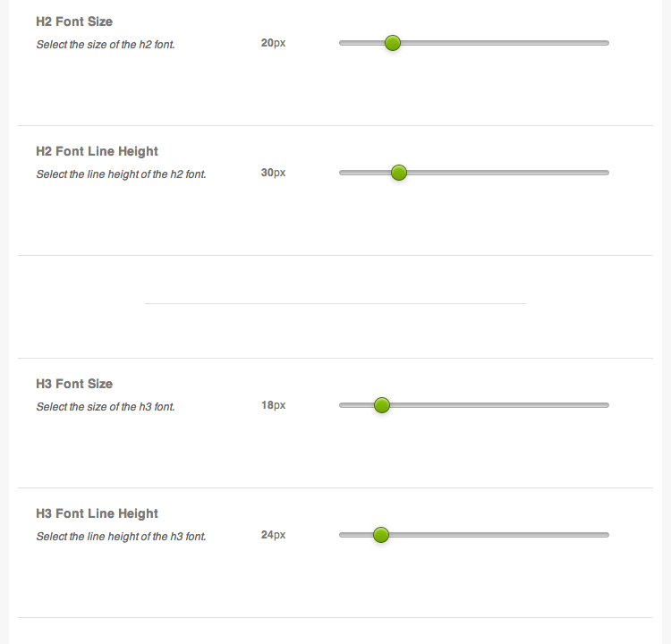Click the H2 Font Line Height heading
Viewport: 671px width, 644px height.
click(x=98, y=151)
